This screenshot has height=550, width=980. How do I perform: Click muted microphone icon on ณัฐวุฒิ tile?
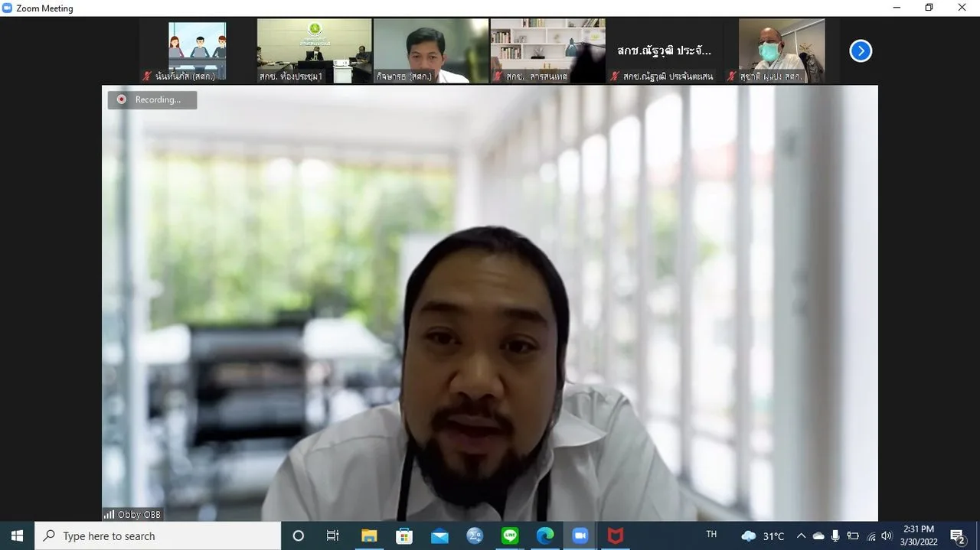614,76
